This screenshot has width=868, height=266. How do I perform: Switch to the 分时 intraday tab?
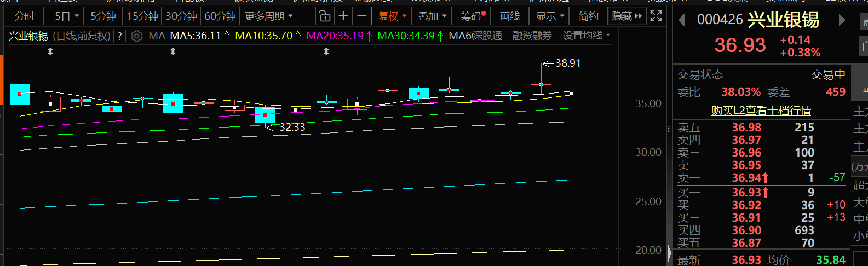[x=25, y=16]
